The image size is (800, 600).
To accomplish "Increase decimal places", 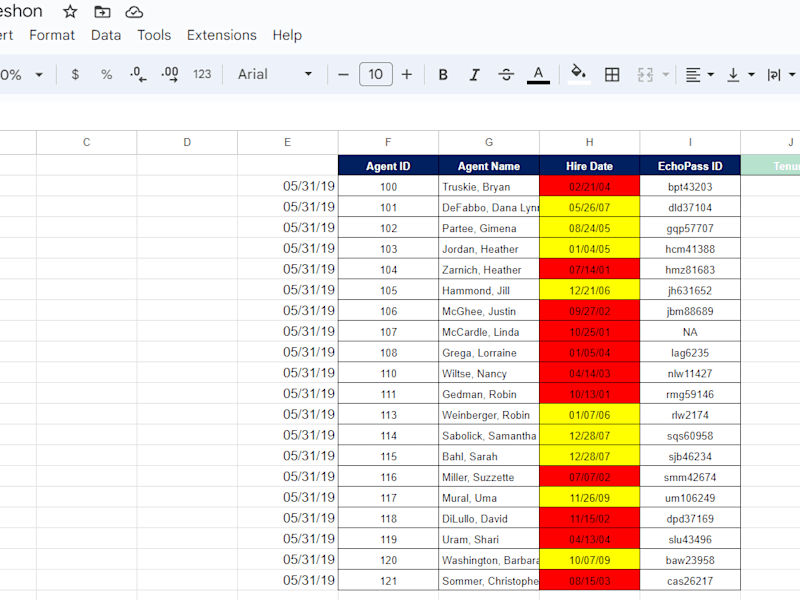I will pos(170,75).
